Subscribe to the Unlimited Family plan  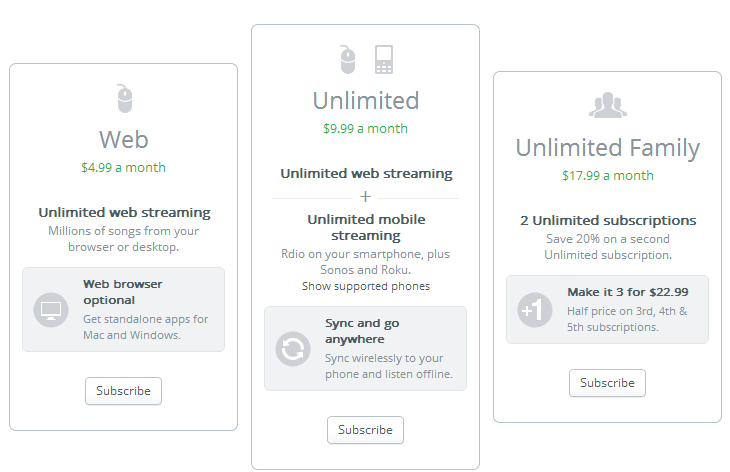pyautogui.click(x=607, y=383)
